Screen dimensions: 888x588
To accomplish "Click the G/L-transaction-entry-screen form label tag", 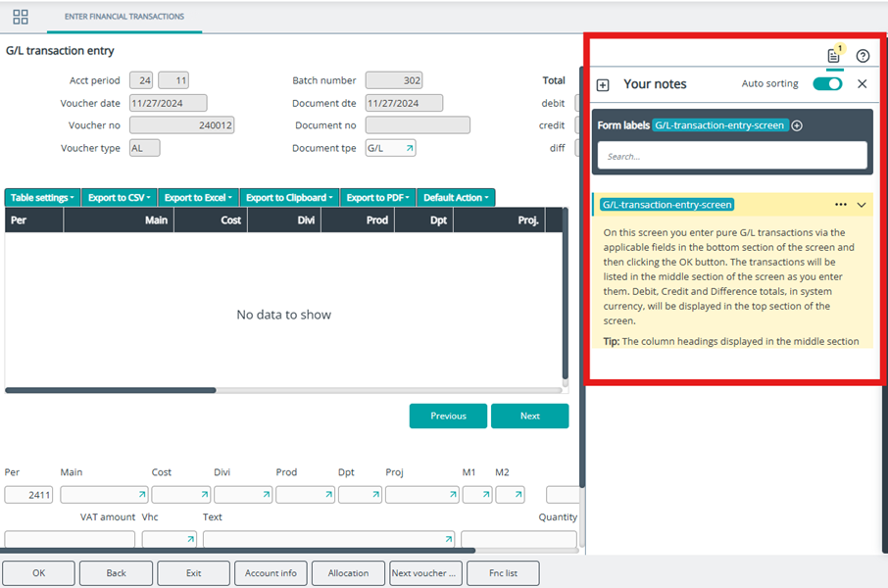I will [x=719, y=125].
